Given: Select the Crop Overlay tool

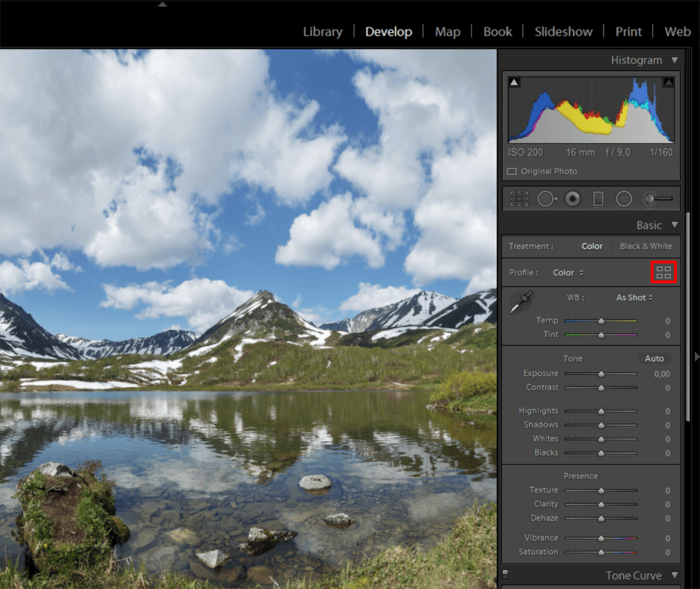Looking at the screenshot, I should pyautogui.click(x=519, y=198).
